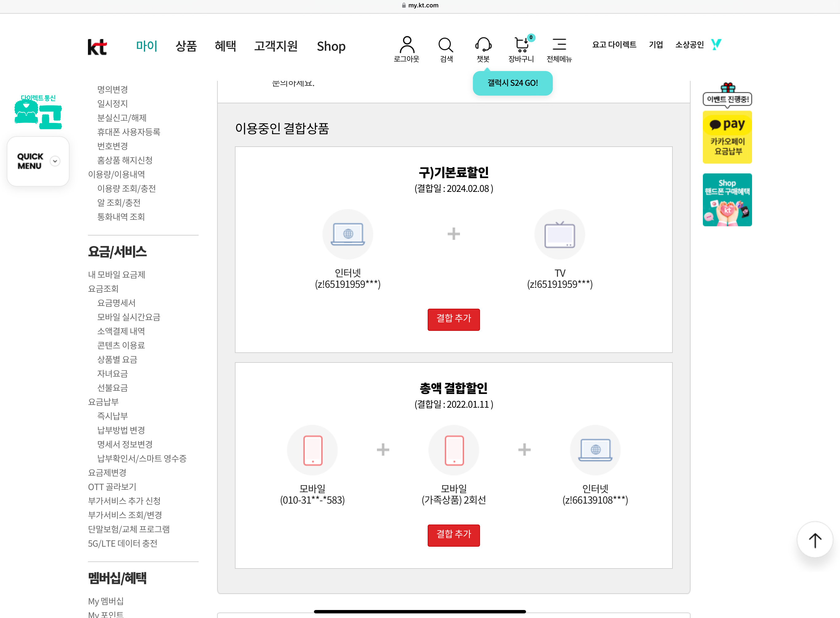
Task: Click the KT logo in header
Action: click(x=97, y=47)
